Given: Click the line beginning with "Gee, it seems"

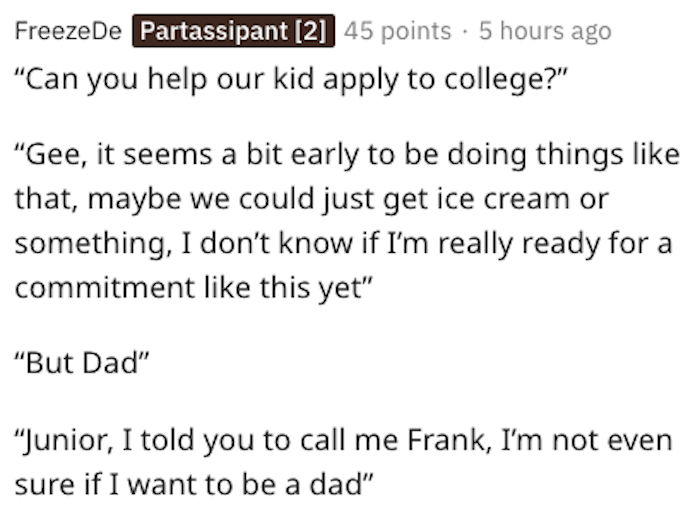Looking at the screenshot, I should (x=347, y=155).
